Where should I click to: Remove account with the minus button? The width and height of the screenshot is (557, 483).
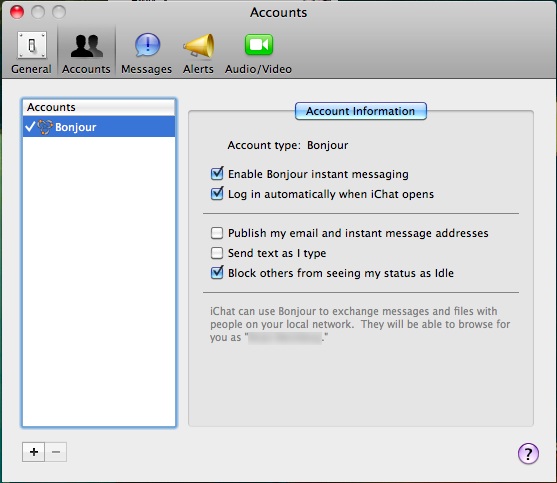coord(56,452)
